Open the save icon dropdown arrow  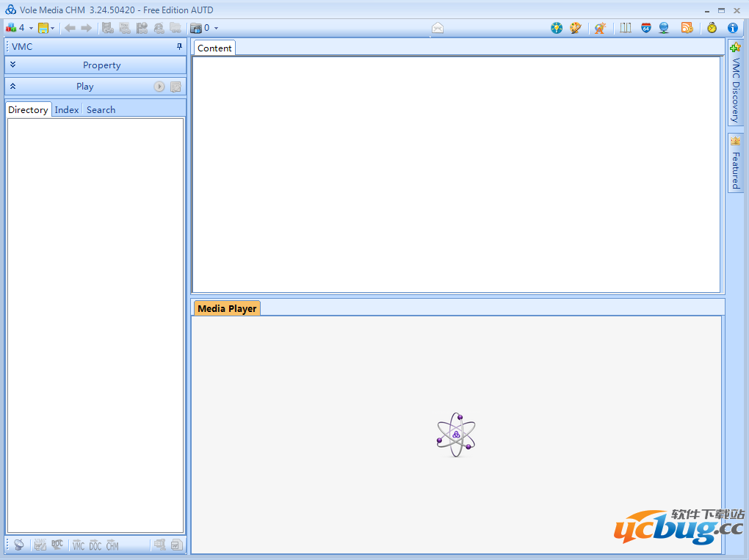(x=53, y=28)
